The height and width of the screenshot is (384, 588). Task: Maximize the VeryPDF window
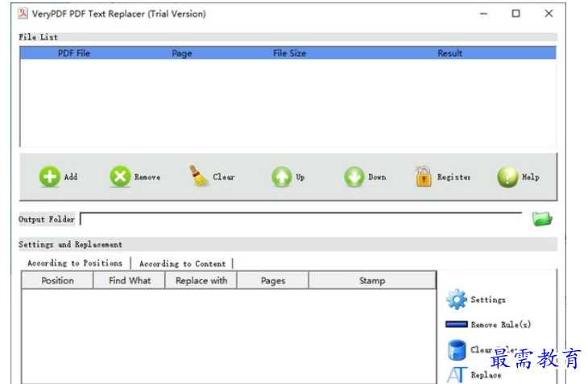point(516,14)
